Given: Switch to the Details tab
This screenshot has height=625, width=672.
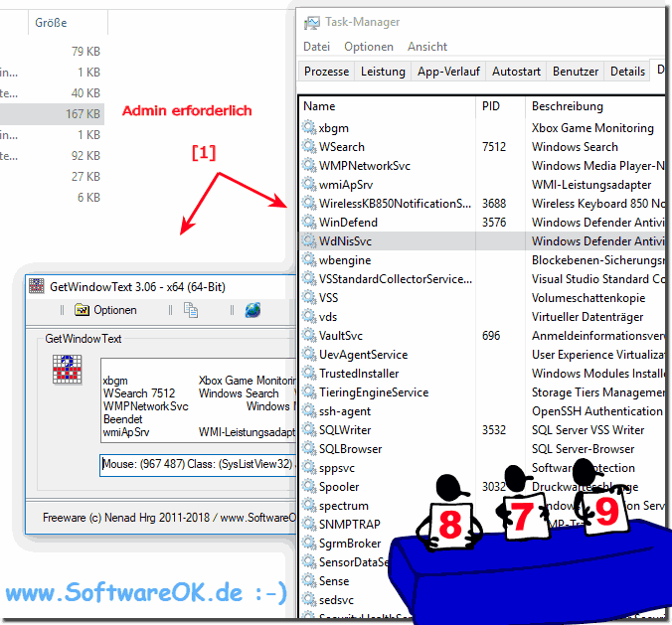Looking at the screenshot, I should point(627,72).
